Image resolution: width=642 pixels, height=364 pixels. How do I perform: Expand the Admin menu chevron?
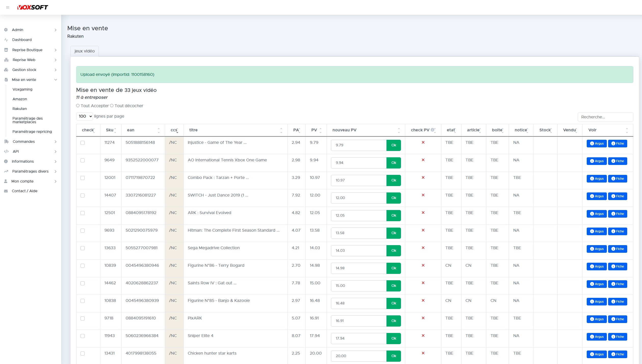tap(56, 30)
